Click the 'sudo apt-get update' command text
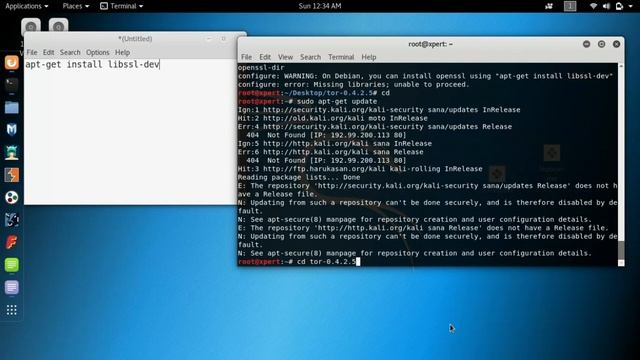Image resolution: width=640 pixels, height=360 pixels. point(337,101)
